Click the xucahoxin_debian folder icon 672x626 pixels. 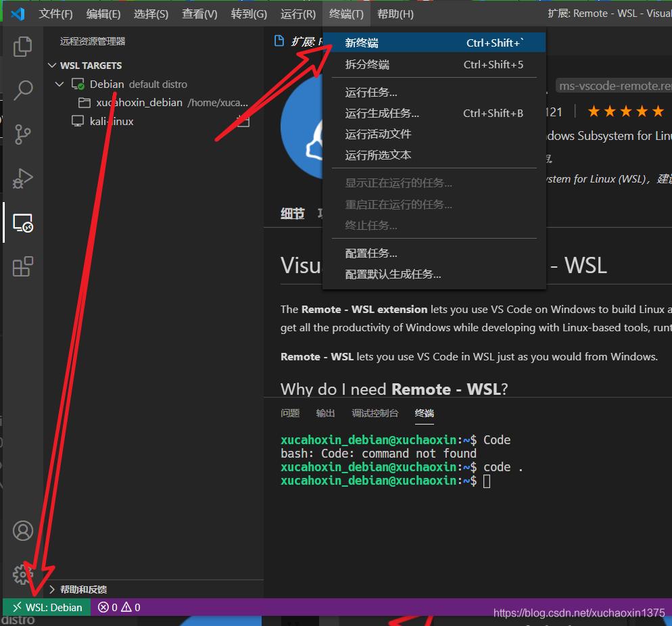[85, 103]
